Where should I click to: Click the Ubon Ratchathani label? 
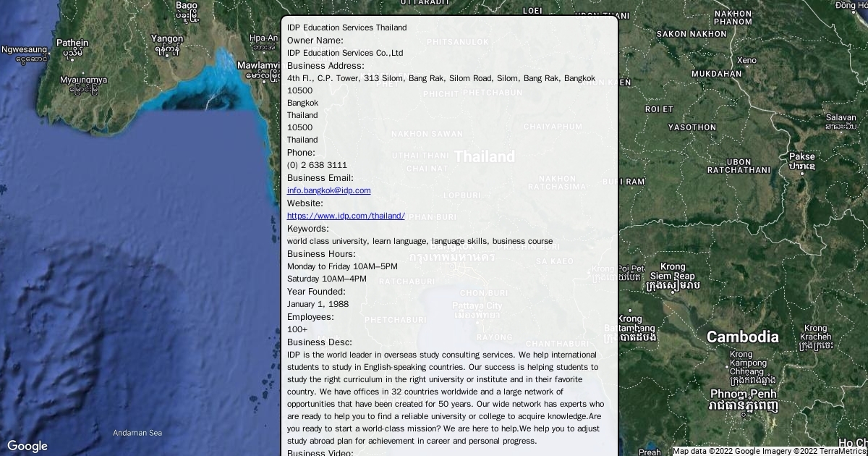coord(739,166)
